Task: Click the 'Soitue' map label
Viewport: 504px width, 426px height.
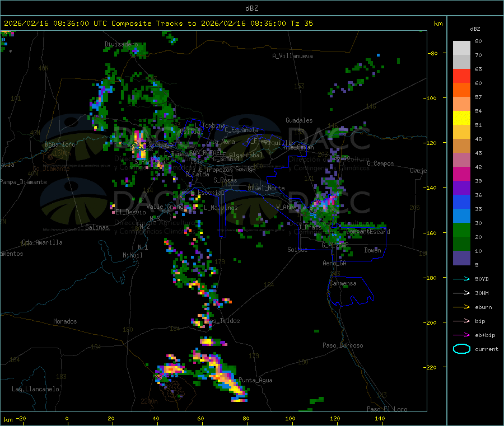Action: 297,250
